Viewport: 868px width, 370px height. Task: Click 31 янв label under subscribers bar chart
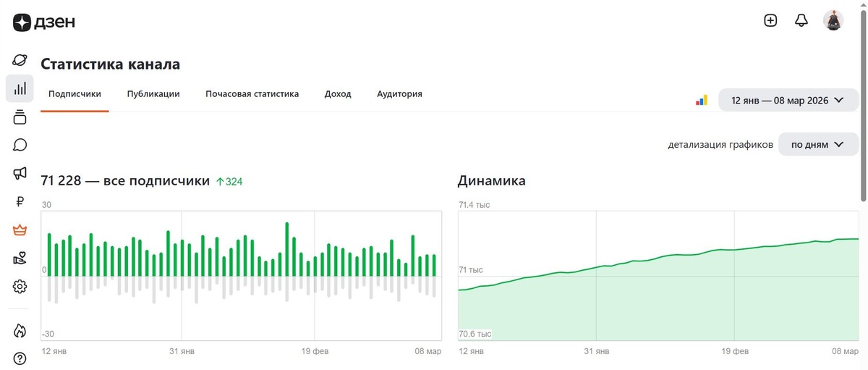coord(182,351)
